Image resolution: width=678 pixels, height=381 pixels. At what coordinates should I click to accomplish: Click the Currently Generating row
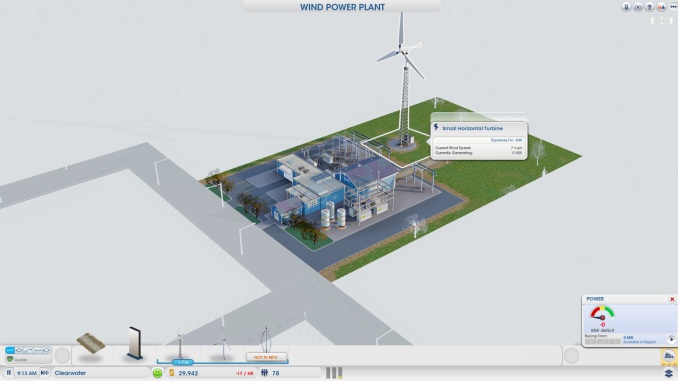tap(479, 153)
